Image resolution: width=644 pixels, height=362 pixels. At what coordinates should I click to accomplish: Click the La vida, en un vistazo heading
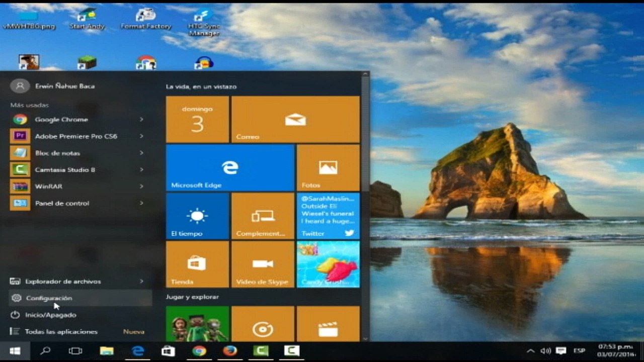201,86
